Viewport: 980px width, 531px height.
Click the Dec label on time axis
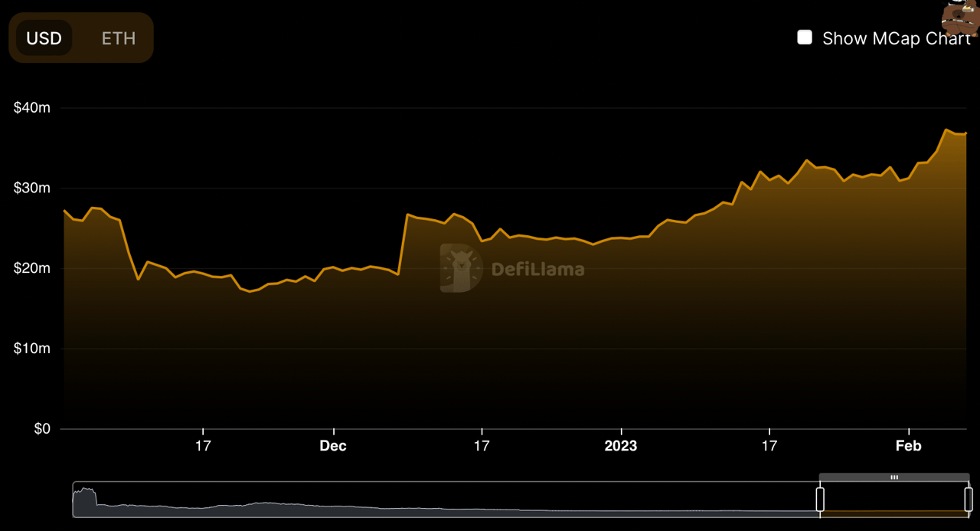[333, 446]
